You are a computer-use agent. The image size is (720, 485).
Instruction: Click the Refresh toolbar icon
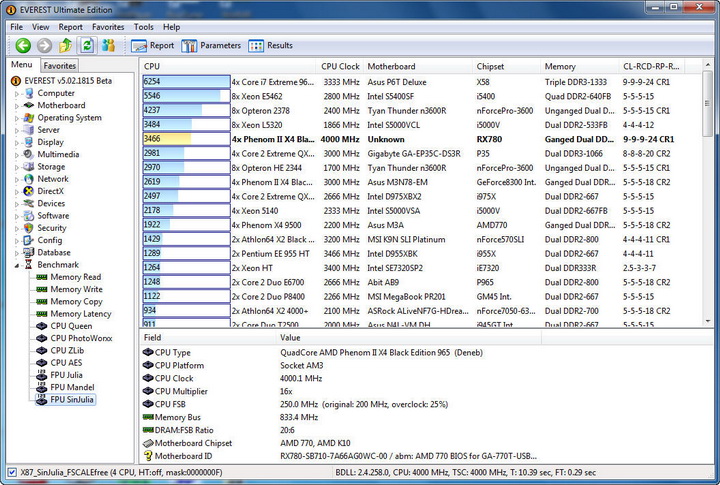click(87, 45)
